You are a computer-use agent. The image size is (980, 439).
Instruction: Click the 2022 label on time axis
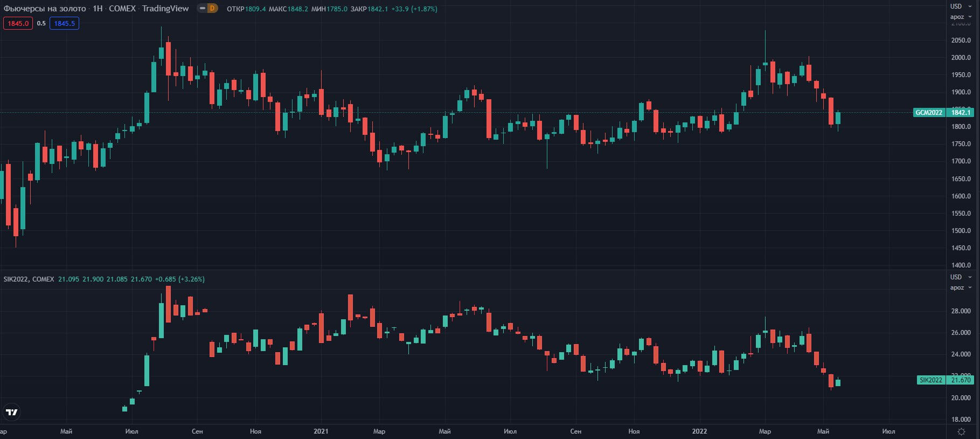(x=699, y=431)
